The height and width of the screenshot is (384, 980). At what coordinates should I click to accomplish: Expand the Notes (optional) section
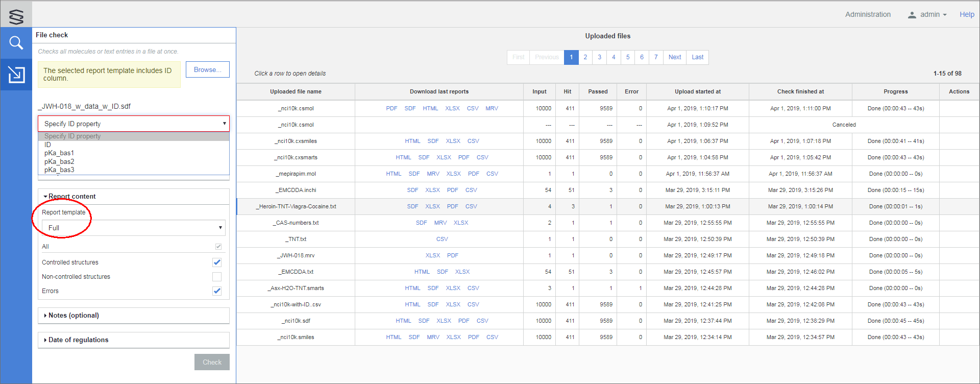pos(73,316)
